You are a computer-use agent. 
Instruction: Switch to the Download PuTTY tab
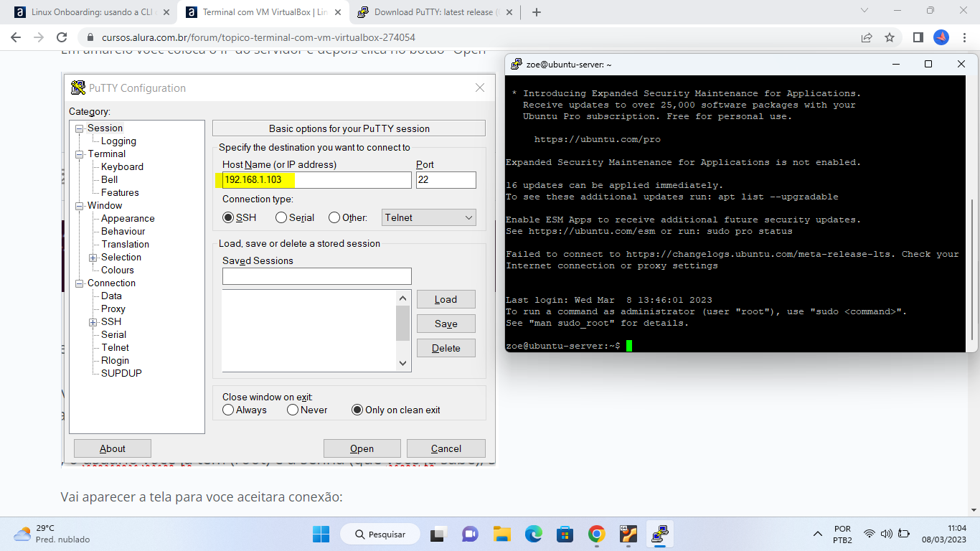pyautogui.click(x=433, y=12)
